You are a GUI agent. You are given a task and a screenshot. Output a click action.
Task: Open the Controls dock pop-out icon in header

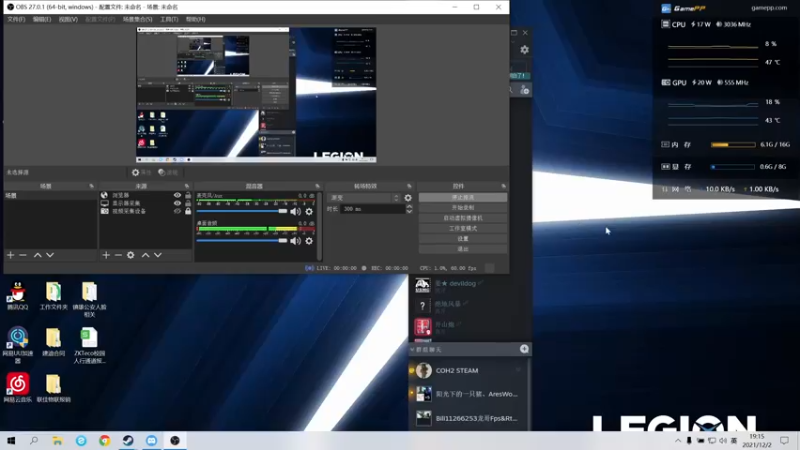click(x=504, y=186)
